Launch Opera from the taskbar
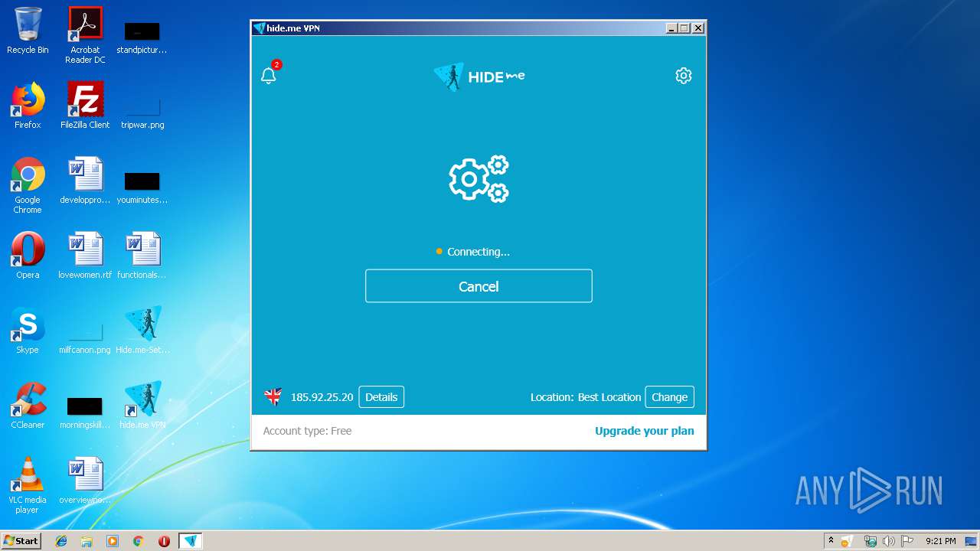The height and width of the screenshot is (551, 980). pos(164,541)
